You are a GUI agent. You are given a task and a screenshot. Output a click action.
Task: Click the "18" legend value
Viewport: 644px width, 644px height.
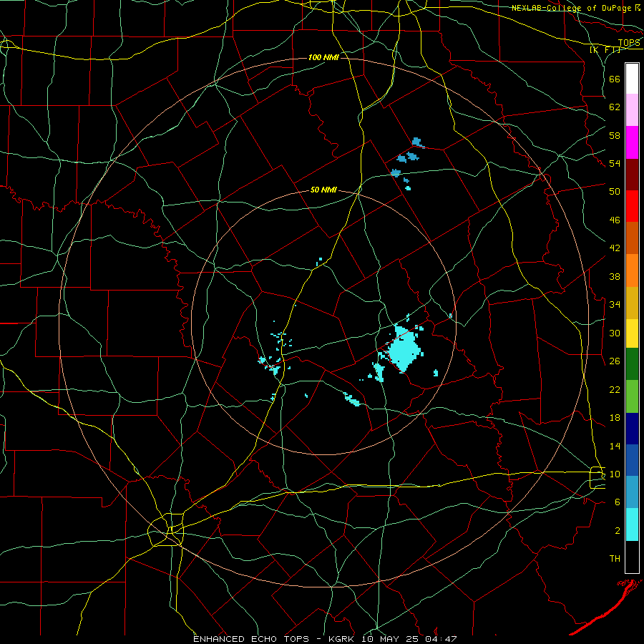click(615, 418)
